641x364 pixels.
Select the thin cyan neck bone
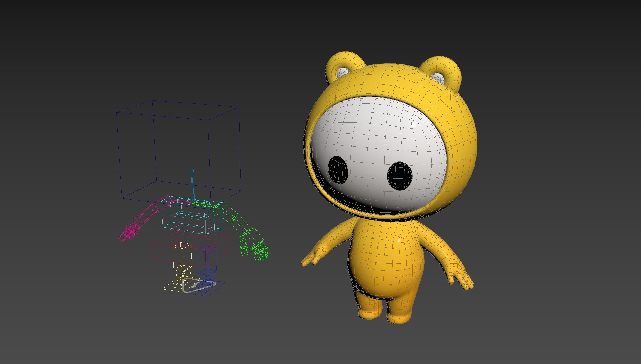192,185
